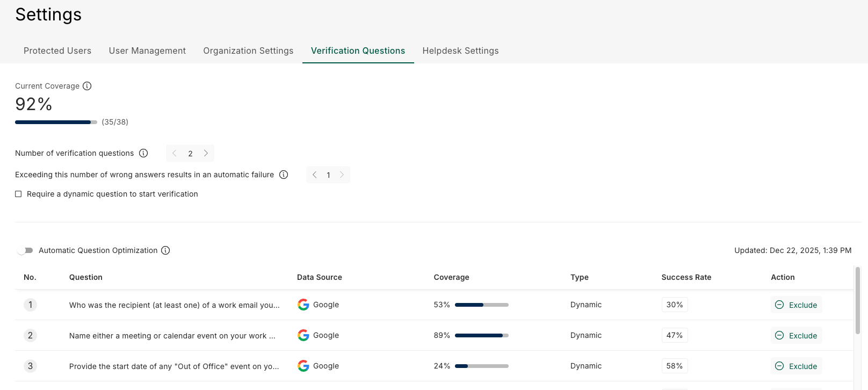Click the Action column header
The height and width of the screenshot is (390, 868).
click(783, 277)
